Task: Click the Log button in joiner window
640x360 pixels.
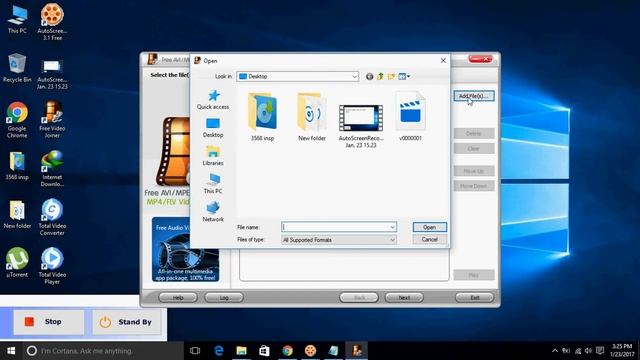Action: click(x=224, y=298)
